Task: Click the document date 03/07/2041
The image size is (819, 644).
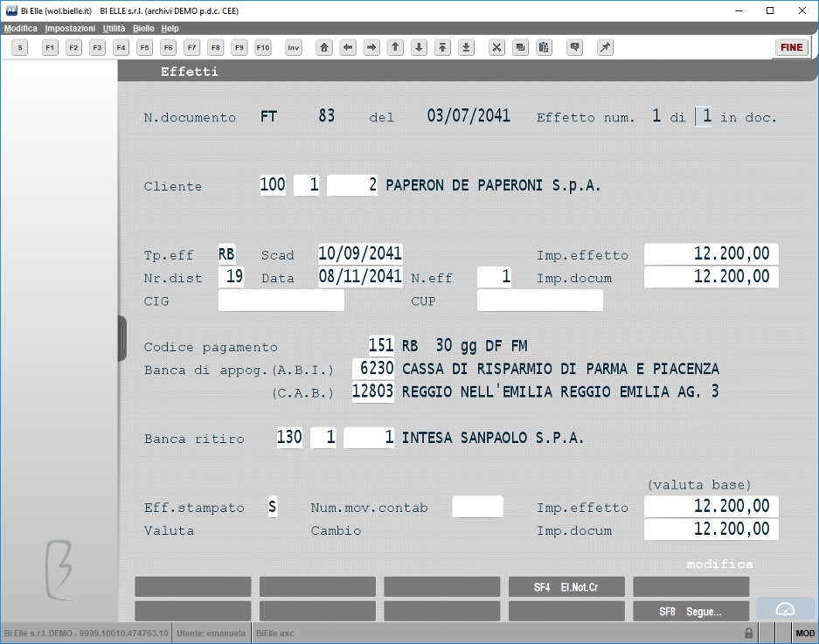Action: tap(469, 115)
